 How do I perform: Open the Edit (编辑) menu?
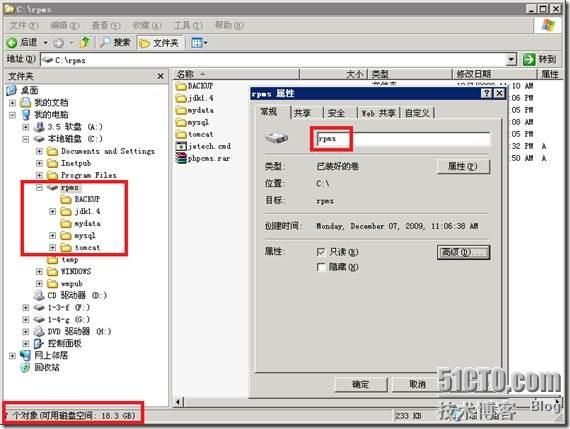tap(65, 25)
